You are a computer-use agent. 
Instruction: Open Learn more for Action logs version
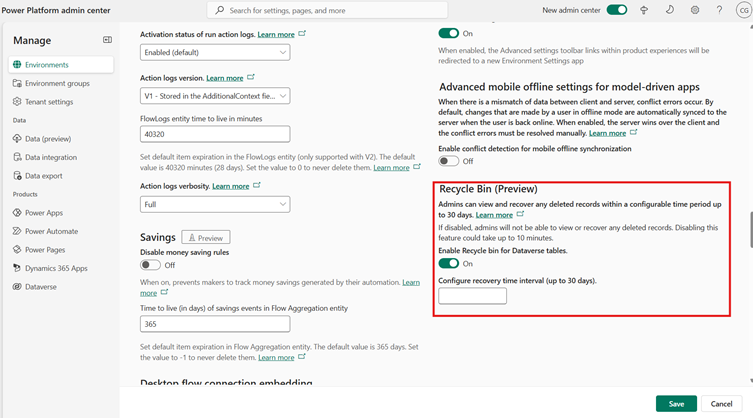[225, 78]
